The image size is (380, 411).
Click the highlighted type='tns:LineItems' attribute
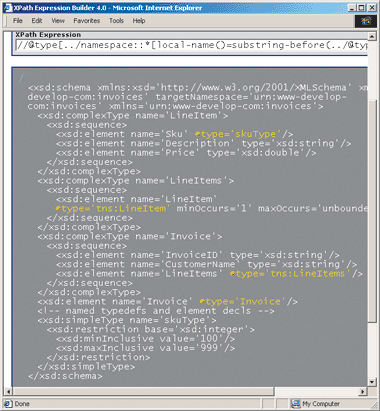click(290, 274)
